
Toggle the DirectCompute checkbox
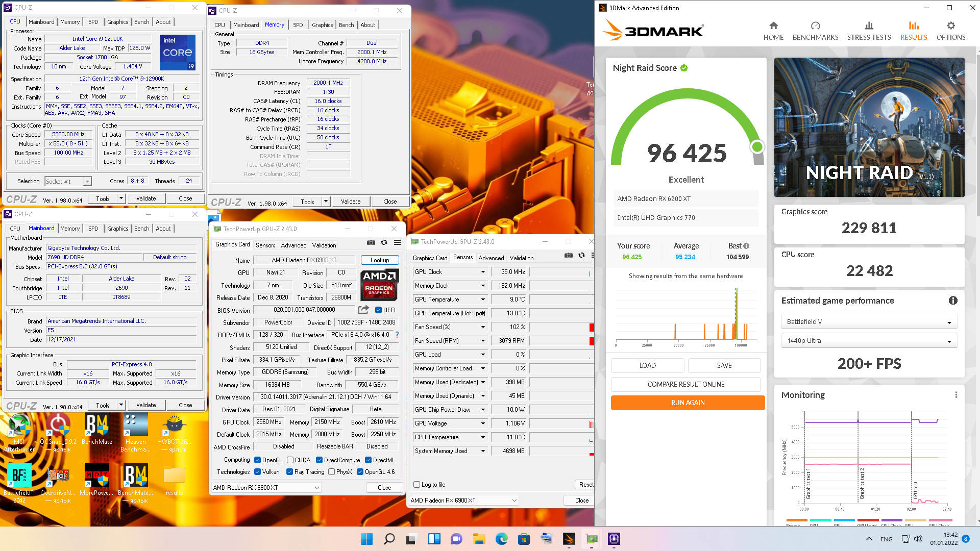[x=319, y=460]
